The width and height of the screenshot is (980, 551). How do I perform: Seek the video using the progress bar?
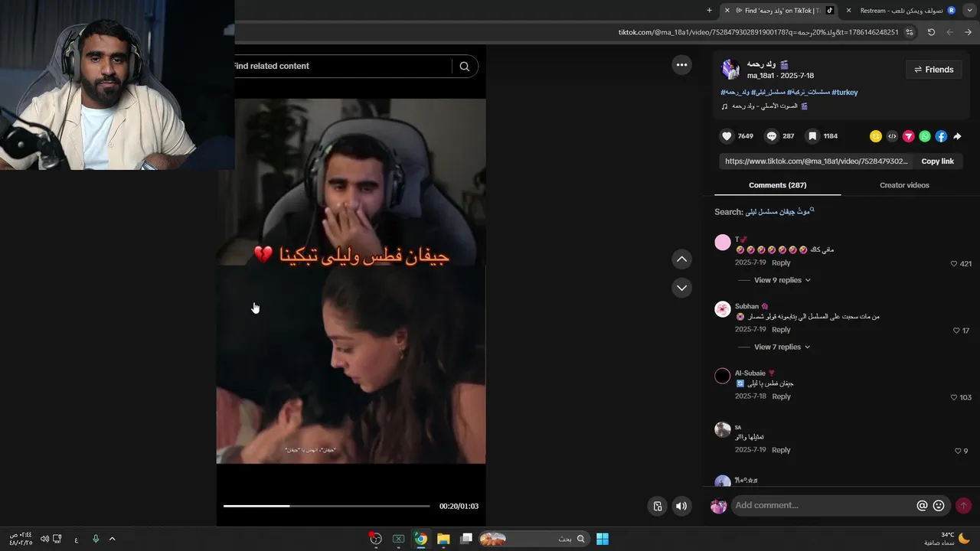point(327,506)
